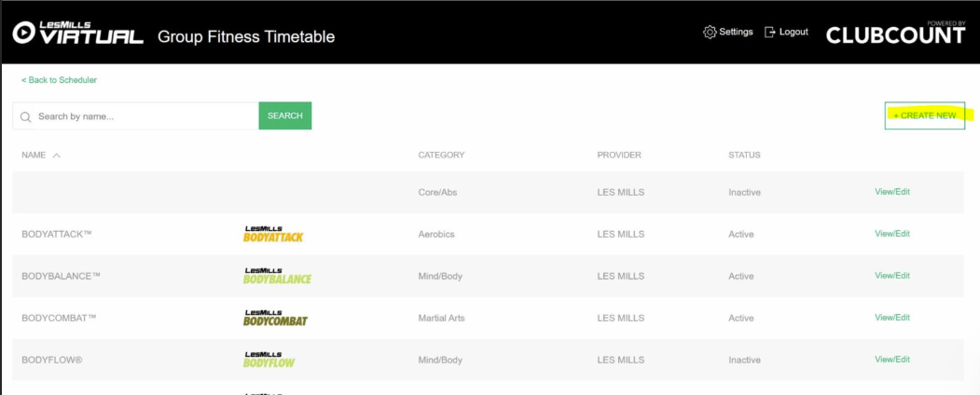Click the Group Fitness Timetable title
Image resolution: width=980 pixels, height=395 pixels.
tap(246, 37)
